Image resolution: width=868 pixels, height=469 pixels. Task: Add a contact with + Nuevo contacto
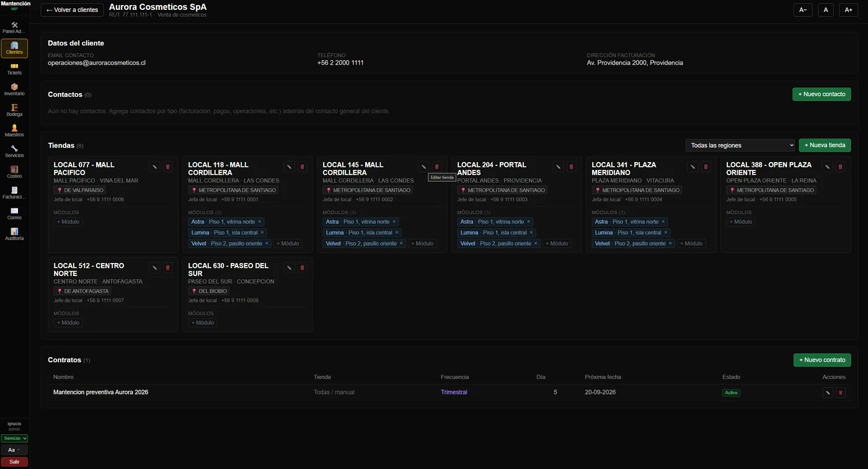[821, 94]
